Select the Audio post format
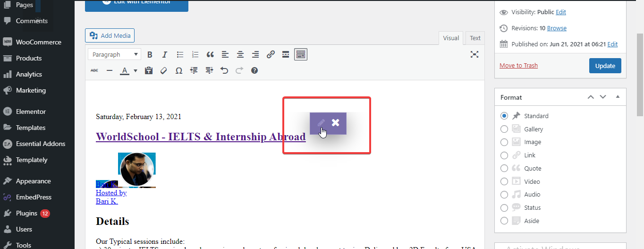 (x=504, y=195)
